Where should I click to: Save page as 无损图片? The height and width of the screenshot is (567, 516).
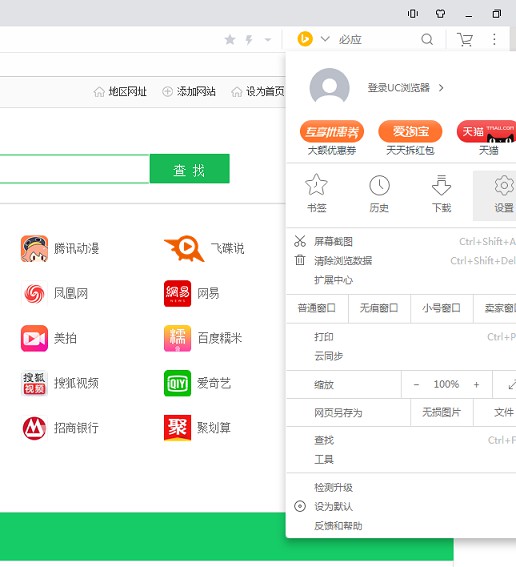tap(442, 412)
